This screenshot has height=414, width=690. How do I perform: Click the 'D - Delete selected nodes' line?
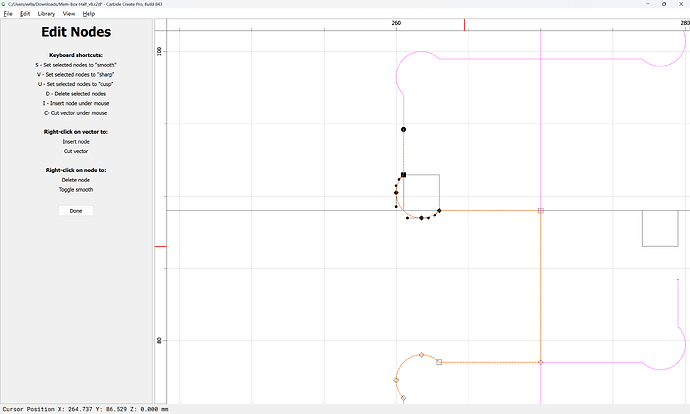[x=76, y=94]
